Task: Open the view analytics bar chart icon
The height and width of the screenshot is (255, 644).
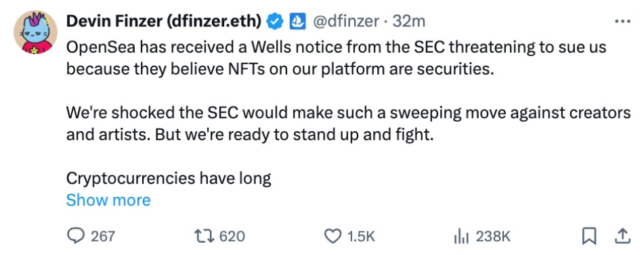Action: pyautogui.click(x=460, y=237)
